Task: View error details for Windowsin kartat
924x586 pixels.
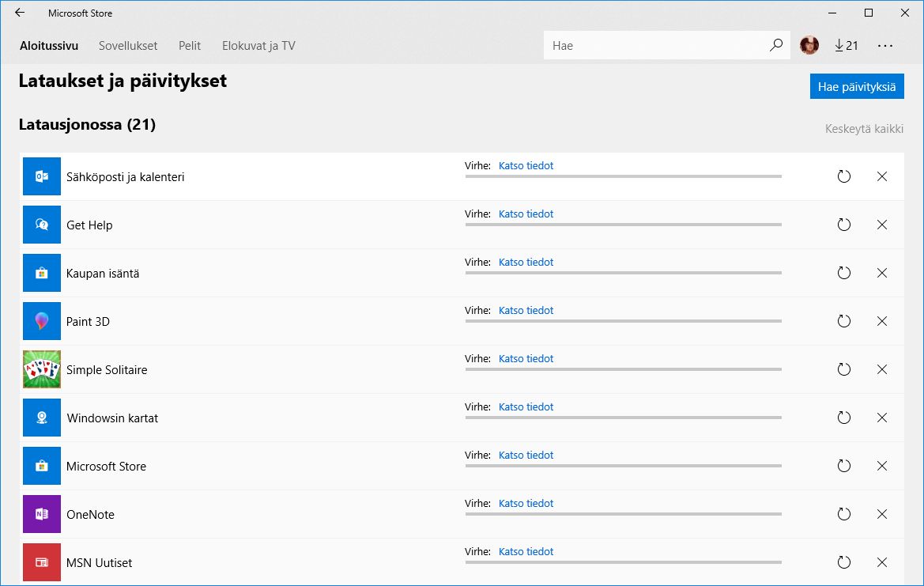Action: [x=526, y=407]
